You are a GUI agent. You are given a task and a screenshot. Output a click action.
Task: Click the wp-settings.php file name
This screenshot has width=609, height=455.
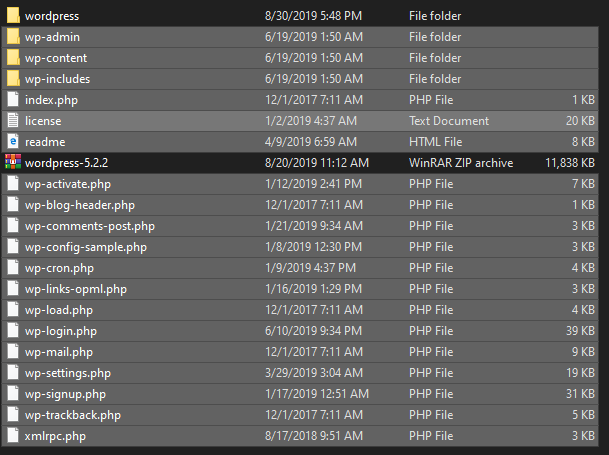(x=68, y=373)
